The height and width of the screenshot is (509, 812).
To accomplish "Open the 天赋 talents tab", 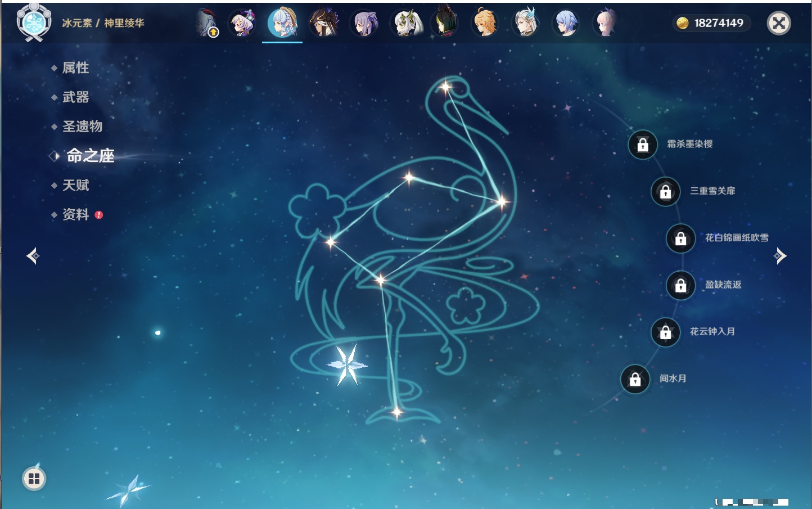I will click(x=76, y=185).
